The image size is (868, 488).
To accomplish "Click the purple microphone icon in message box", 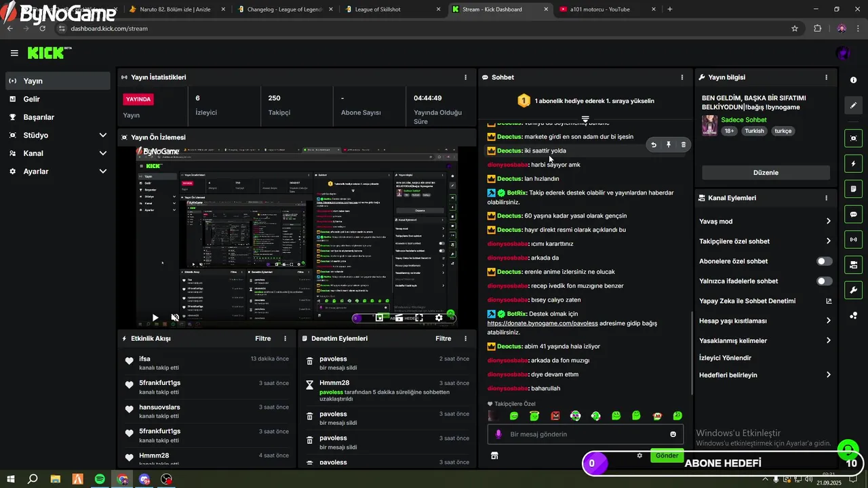I will click(x=498, y=434).
